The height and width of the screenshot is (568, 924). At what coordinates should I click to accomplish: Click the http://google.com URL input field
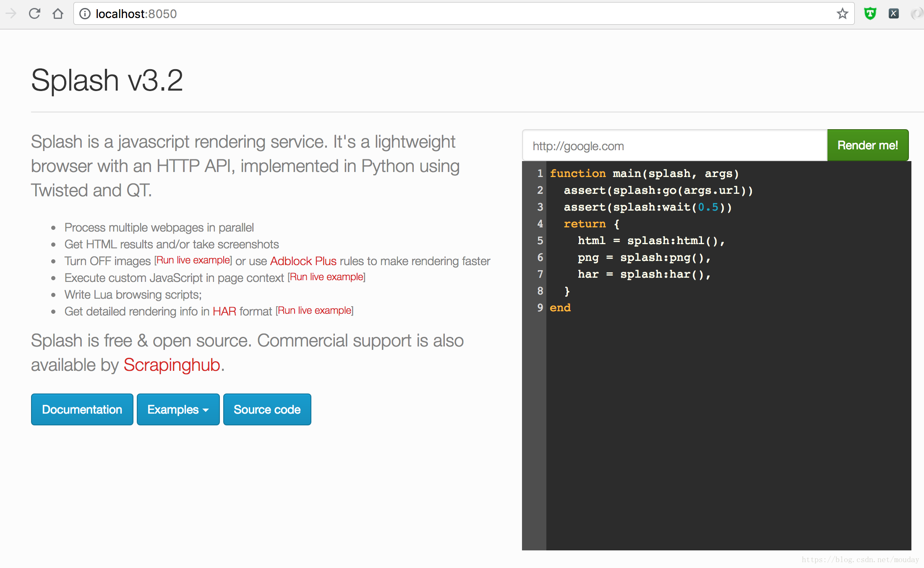coord(675,146)
